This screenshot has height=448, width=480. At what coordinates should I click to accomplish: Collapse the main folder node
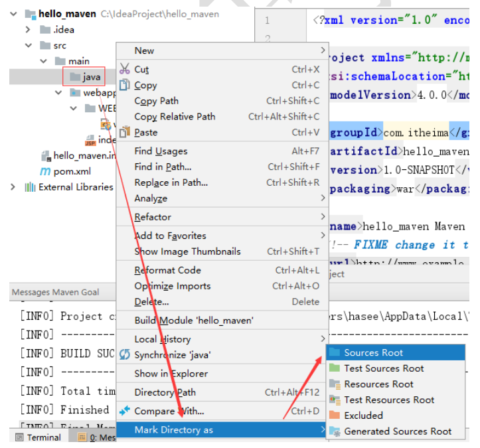click(x=43, y=61)
